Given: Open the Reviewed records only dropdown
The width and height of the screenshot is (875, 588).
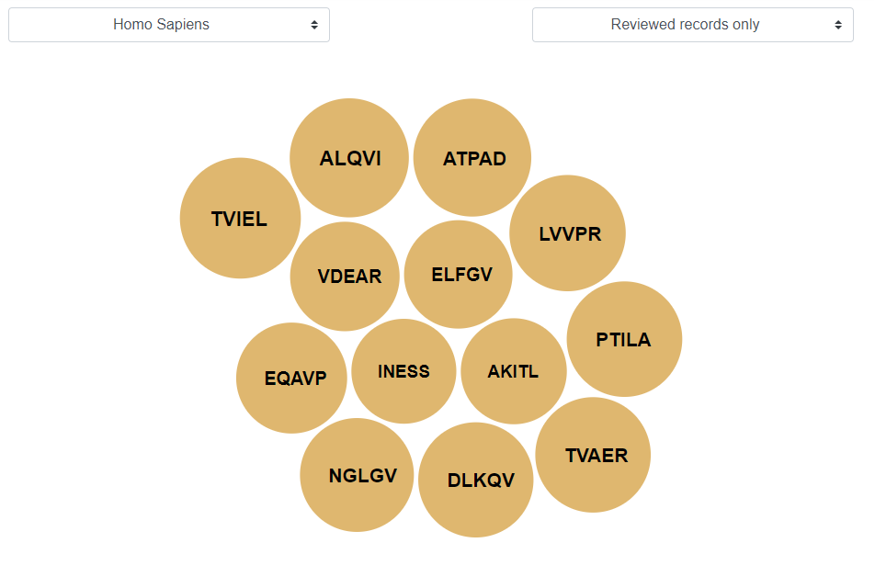Looking at the screenshot, I should pyautogui.click(x=692, y=25).
